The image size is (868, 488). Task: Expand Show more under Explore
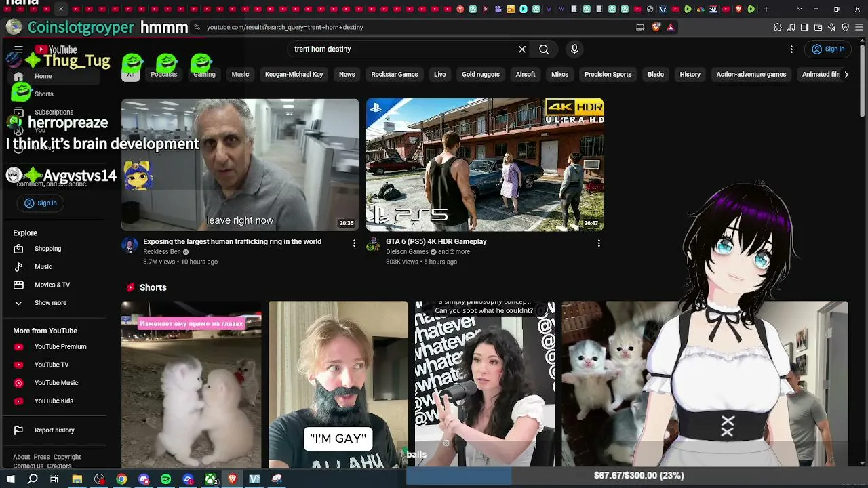point(50,303)
